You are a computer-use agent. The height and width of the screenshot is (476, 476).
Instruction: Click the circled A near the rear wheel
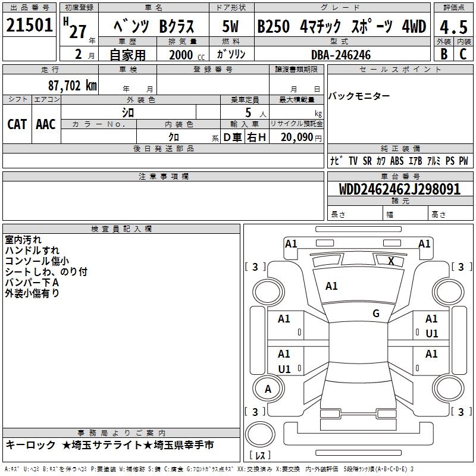pos(268,389)
